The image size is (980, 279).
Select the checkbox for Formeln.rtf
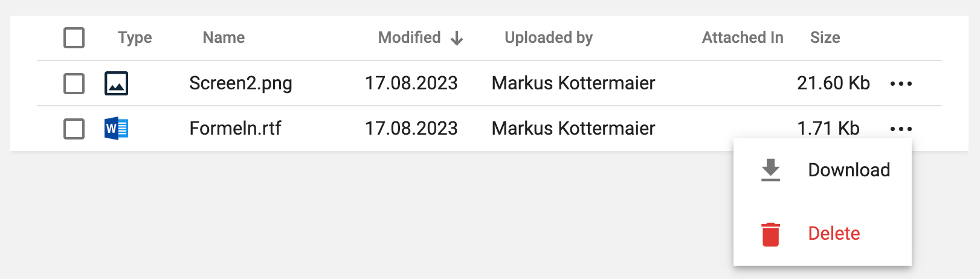(74, 129)
